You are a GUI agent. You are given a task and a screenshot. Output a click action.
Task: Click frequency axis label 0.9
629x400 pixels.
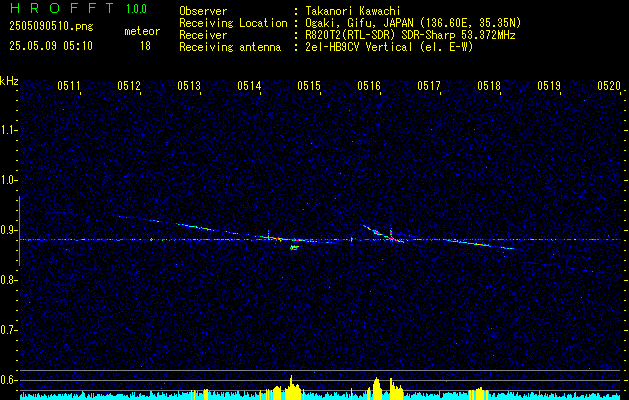pos(8,230)
